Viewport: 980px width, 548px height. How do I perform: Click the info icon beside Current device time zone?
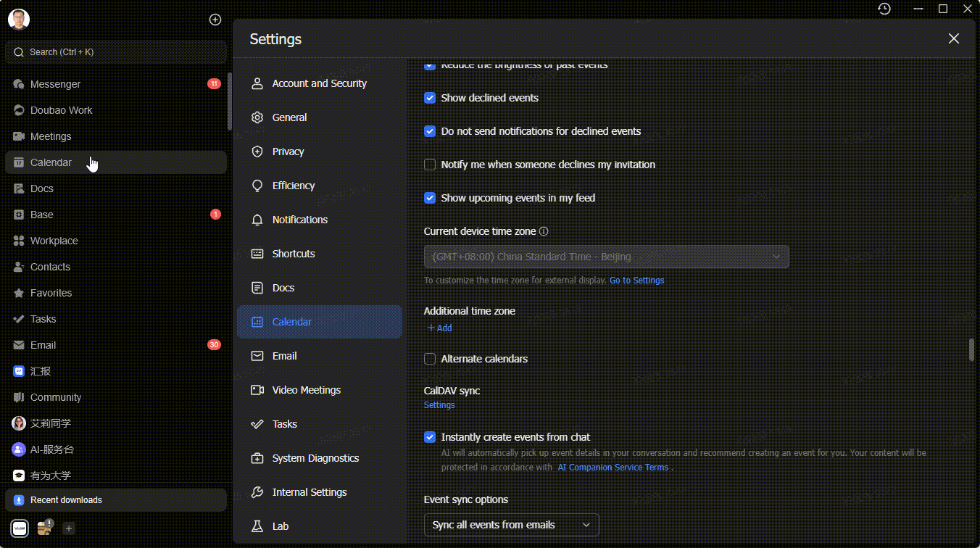(544, 232)
